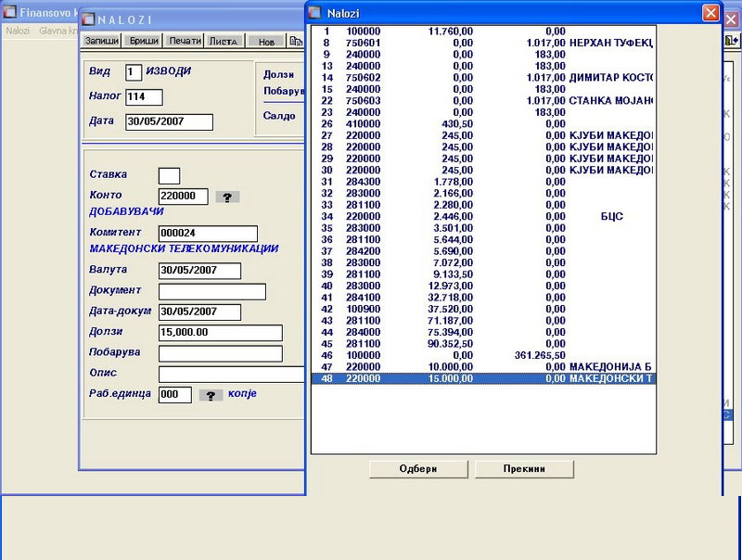742x560 pixels.
Task: Click the empty Документ field
Action: point(212,291)
